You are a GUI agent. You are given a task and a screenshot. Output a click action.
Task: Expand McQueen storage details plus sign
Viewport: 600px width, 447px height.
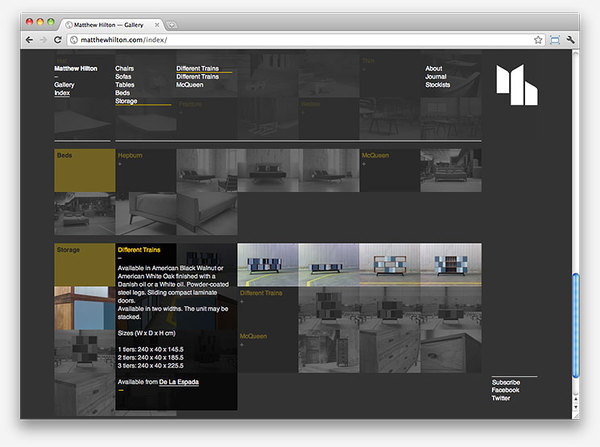tap(242, 345)
